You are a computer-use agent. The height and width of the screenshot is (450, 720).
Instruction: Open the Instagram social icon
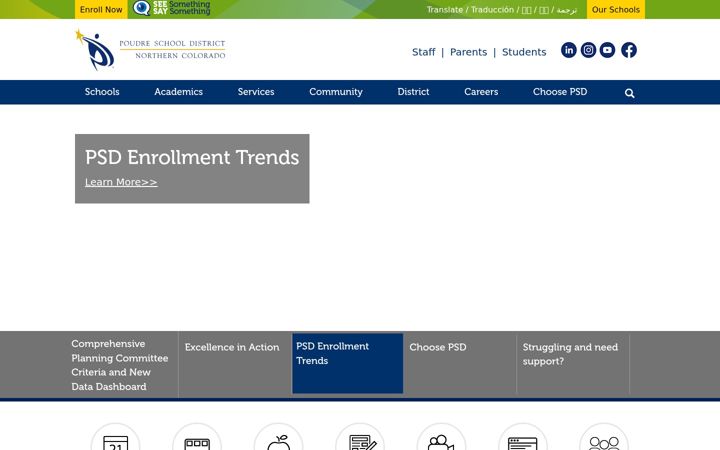(x=588, y=50)
